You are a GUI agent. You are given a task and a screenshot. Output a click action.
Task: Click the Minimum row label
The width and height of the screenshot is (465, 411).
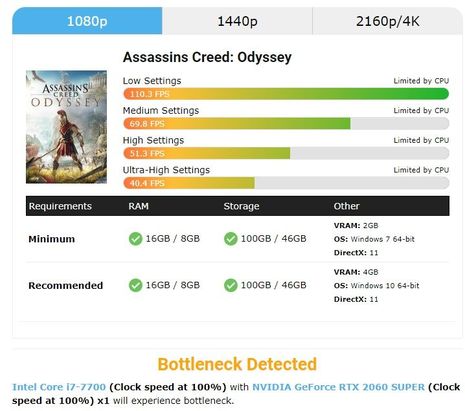pos(52,239)
